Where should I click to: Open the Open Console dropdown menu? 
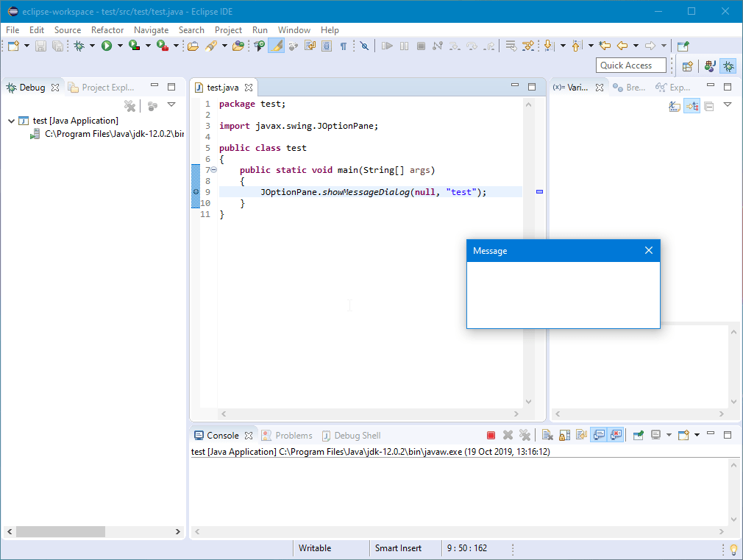coord(695,435)
